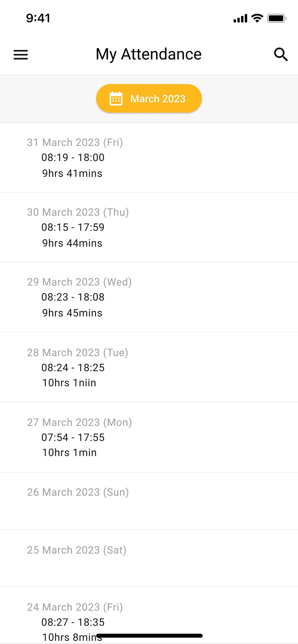Image resolution: width=298 pixels, height=644 pixels.
Task: Tap the battery status icon
Action: tap(276, 18)
